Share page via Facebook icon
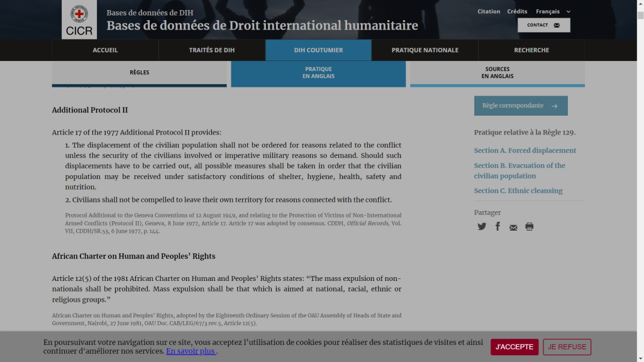 497,226
